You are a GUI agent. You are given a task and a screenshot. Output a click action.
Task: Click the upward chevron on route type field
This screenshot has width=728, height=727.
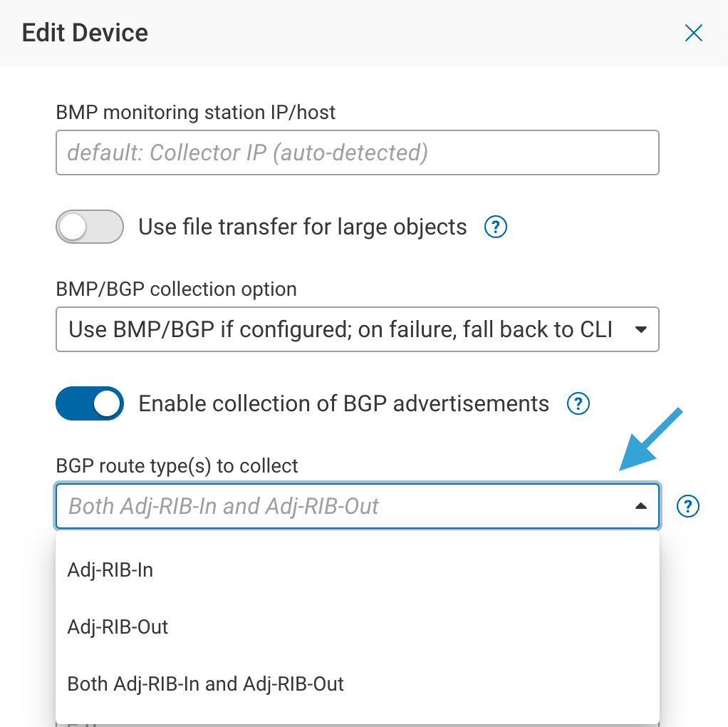coord(640,506)
